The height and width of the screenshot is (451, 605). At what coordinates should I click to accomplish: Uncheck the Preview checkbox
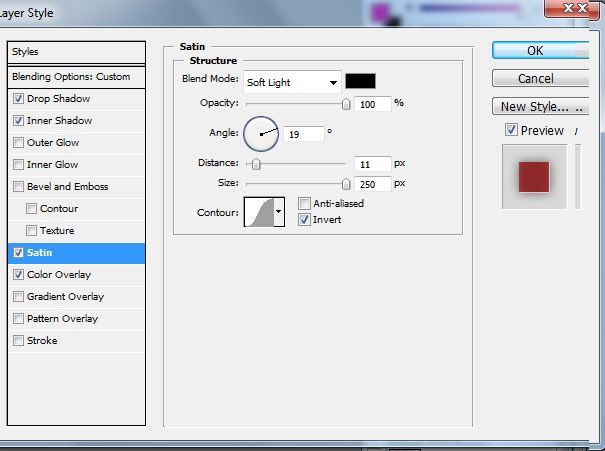[511, 130]
